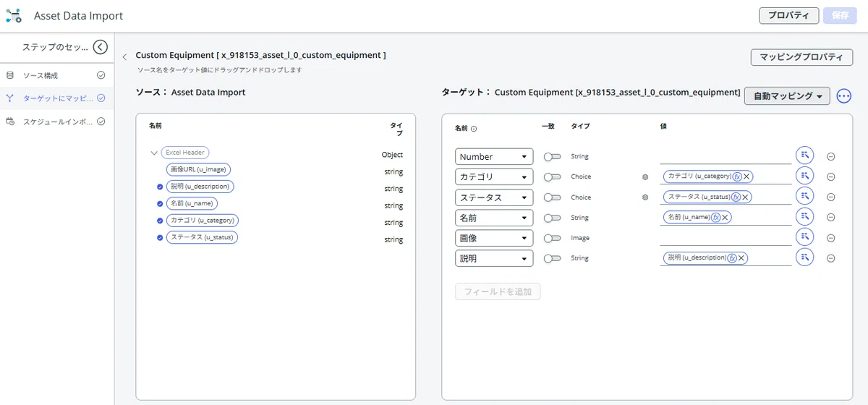Click the ターゲットにマッピング branch icon
868x405 pixels.
[10, 98]
